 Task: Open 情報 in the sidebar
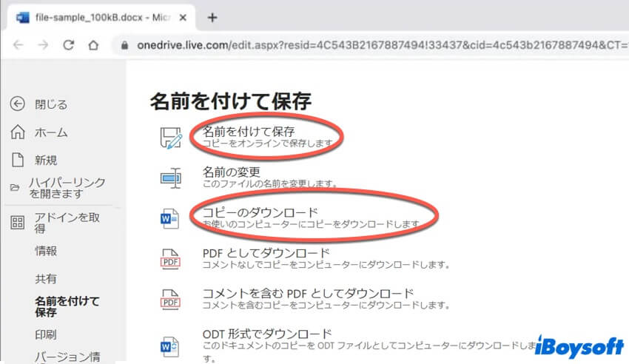[46, 251]
